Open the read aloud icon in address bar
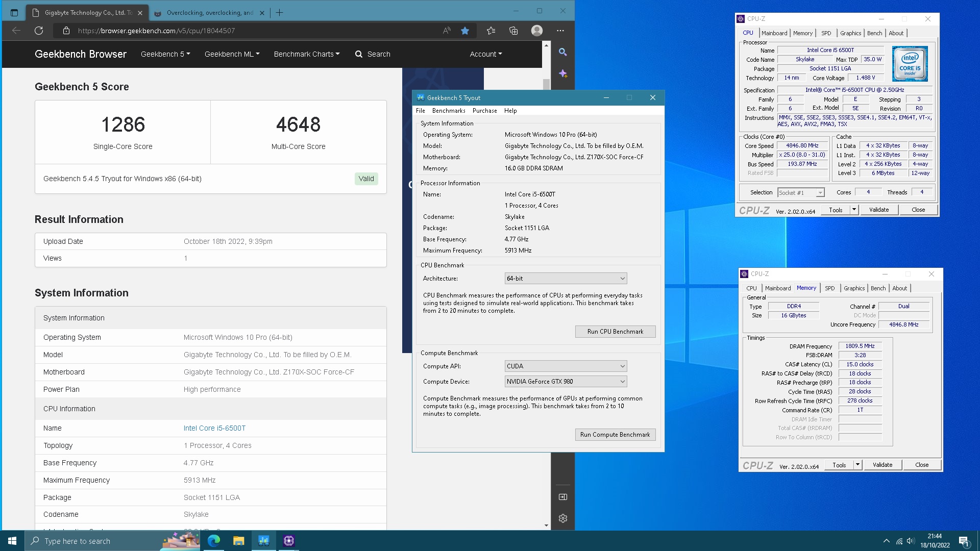Viewport: 980px width, 551px height. pos(447,31)
